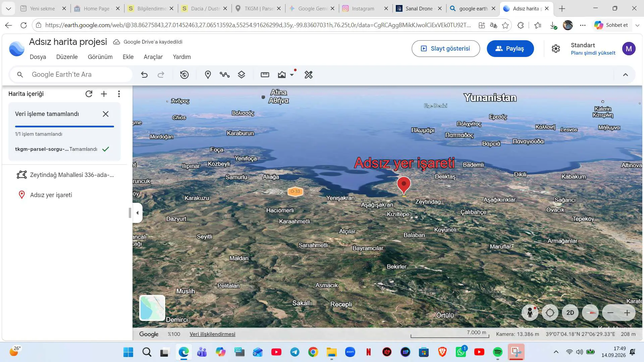Click the Paylaş share button

[510, 49]
